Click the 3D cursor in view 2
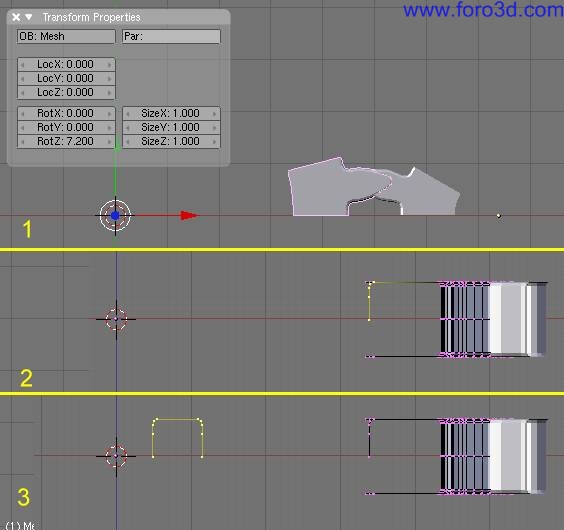 point(116,319)
